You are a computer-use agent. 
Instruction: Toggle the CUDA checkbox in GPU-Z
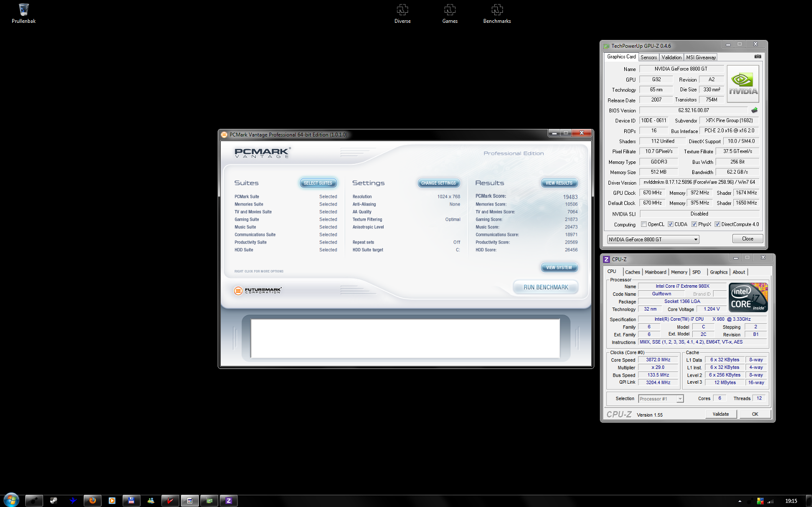[670, 224]
